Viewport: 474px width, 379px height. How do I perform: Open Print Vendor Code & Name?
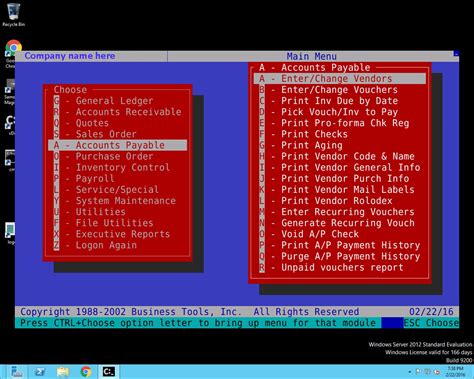click(340, 156)
